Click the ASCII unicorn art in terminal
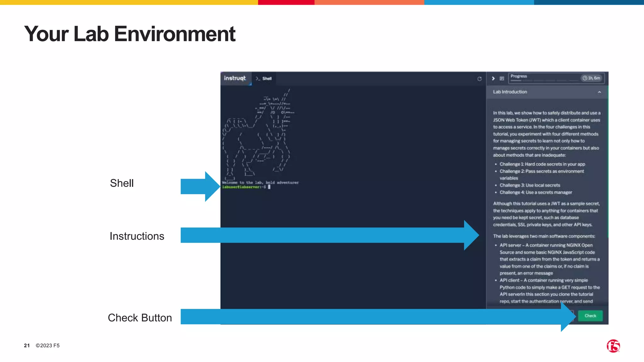The image size is (644, 362). coord(258,135)
